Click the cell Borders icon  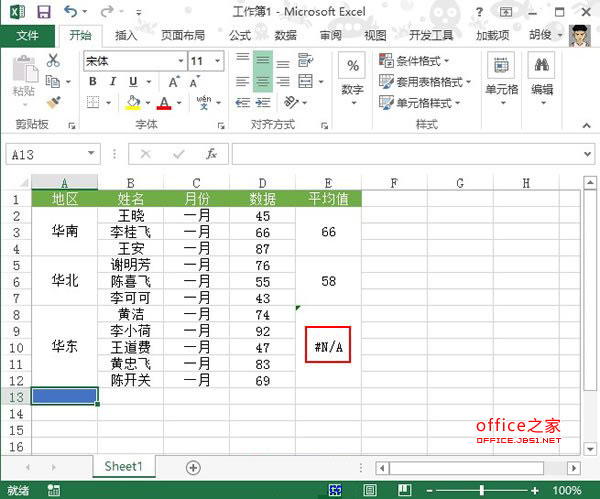pos(93,102)
